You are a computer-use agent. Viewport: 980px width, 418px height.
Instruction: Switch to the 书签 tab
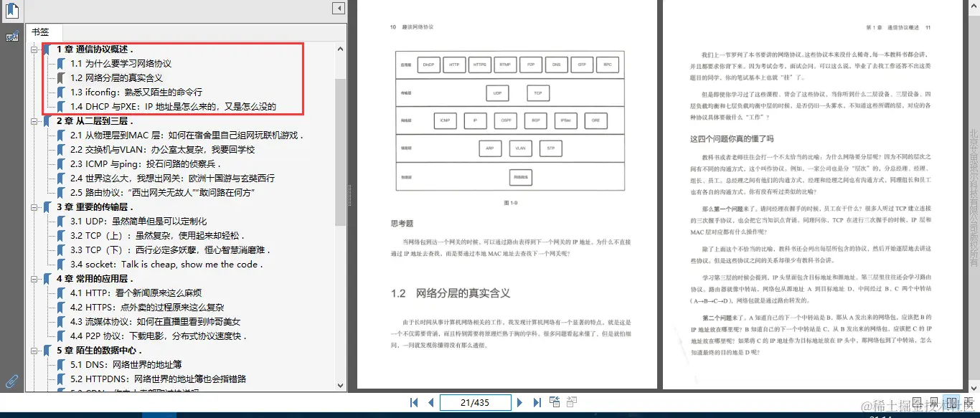pos(42,32)
